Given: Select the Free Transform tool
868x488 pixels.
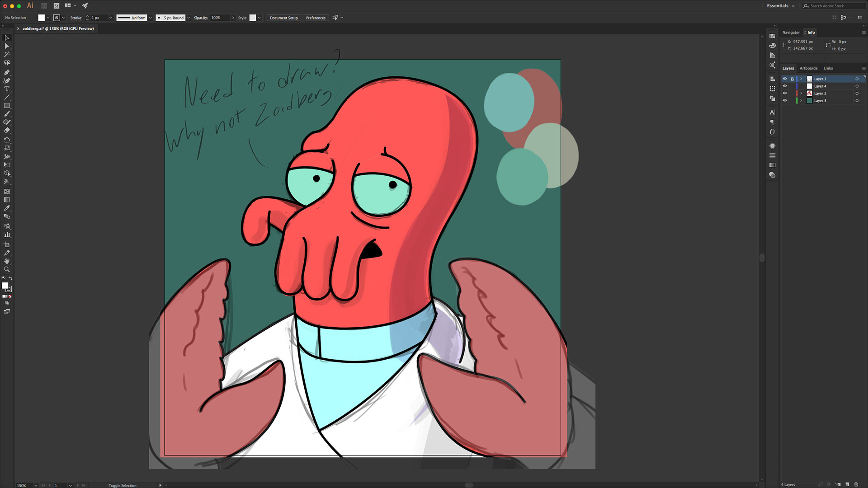Looking at the screenshot, I should point(7,165).
